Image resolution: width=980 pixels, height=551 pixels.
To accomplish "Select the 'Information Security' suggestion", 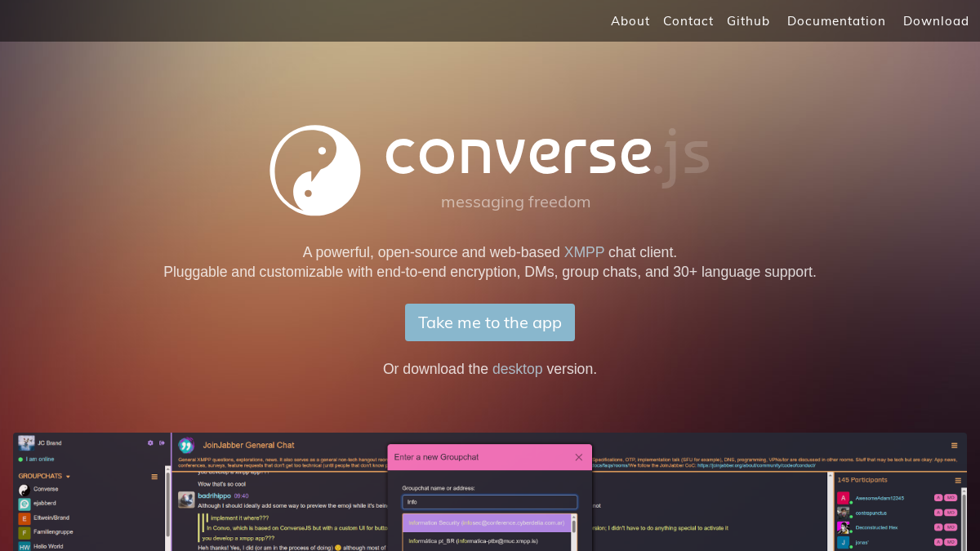I will (x=486, y=522).
